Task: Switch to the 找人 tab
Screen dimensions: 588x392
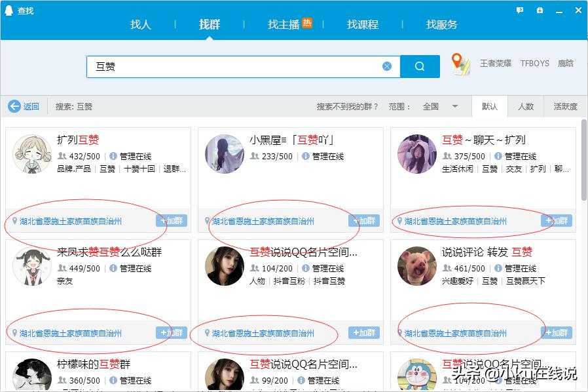Action: (x=139, y=24)
